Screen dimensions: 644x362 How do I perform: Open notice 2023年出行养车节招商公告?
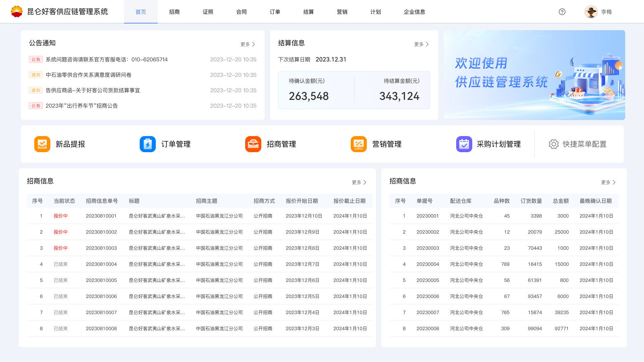tap(82, 106)
